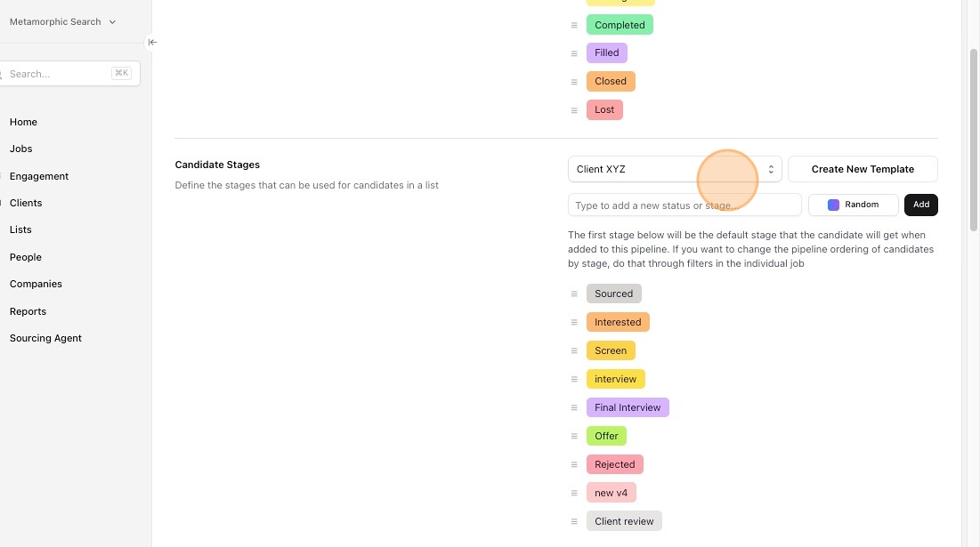Click drag handle beside Lost status
This screenshot has height=547, width=980.
(574, 110)
